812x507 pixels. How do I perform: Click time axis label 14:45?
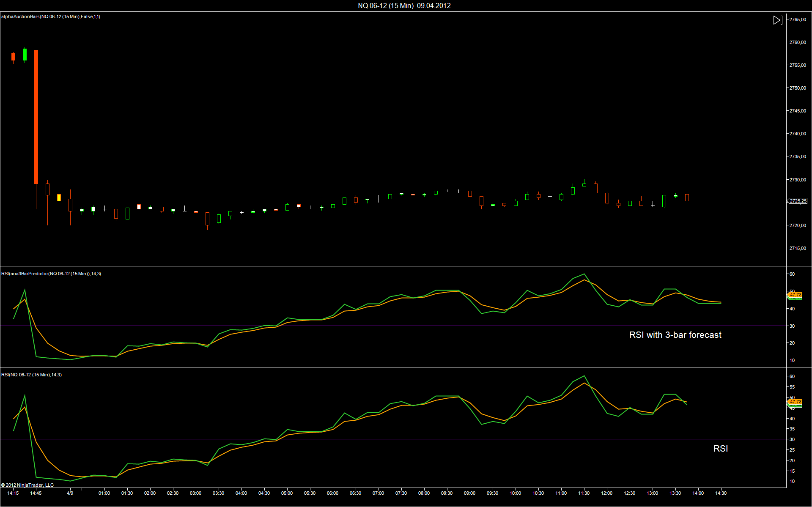pyautogui.click(x=36, y=493)
